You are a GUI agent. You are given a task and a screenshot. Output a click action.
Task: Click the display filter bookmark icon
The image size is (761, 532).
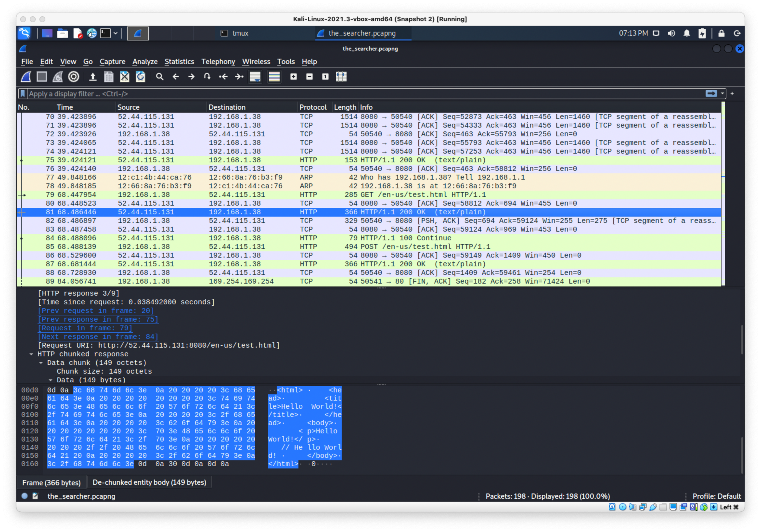(23, 94)
